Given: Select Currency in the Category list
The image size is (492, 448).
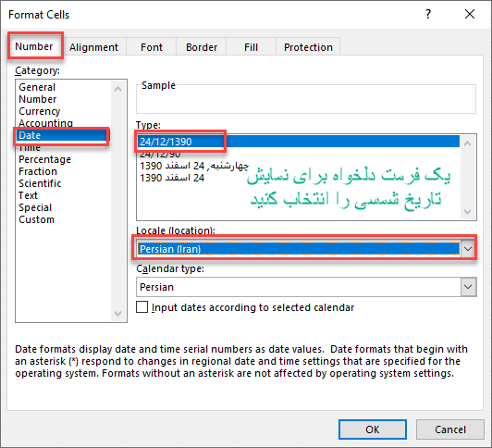Looking at the screenshot, I should coord(40,111).
